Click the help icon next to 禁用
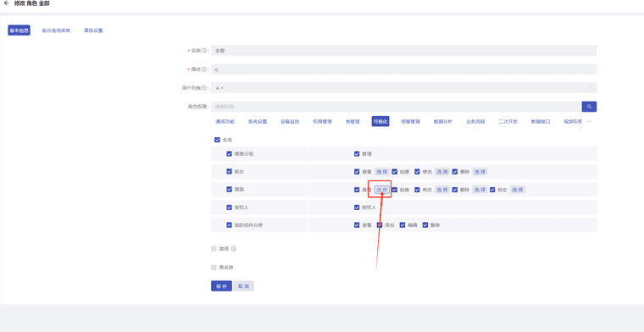 coord(234,249)
